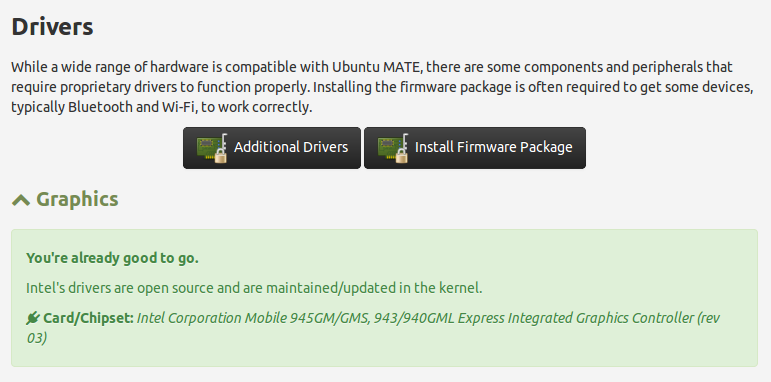771x382 pixels.
Task: Click the green graphics status panel background
Action: [384, 298]
